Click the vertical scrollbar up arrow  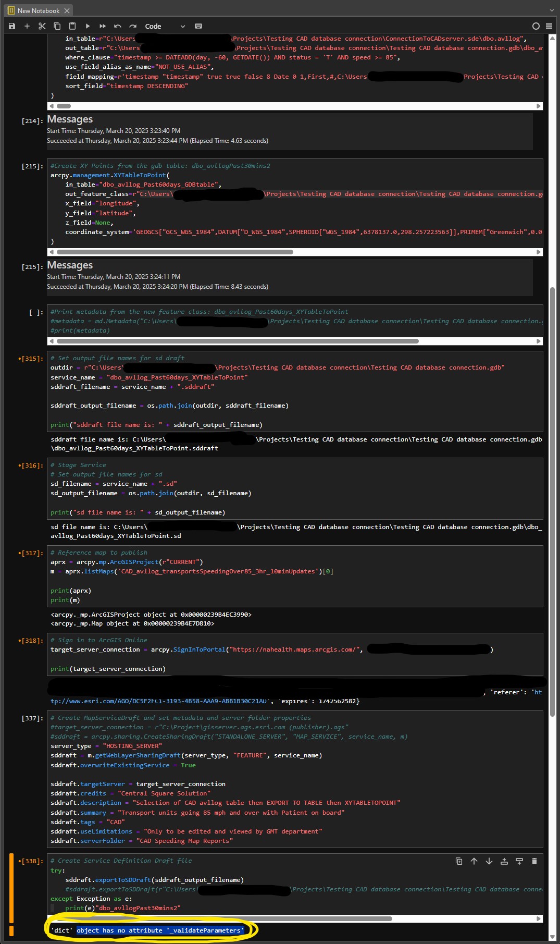click(x=553, y=38)
